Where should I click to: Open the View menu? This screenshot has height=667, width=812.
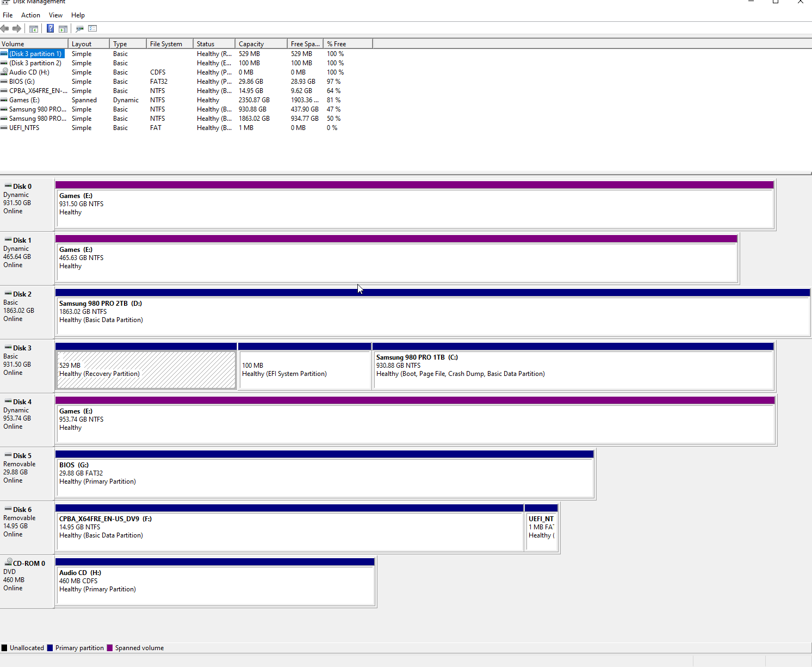click(x=55, y=15)
